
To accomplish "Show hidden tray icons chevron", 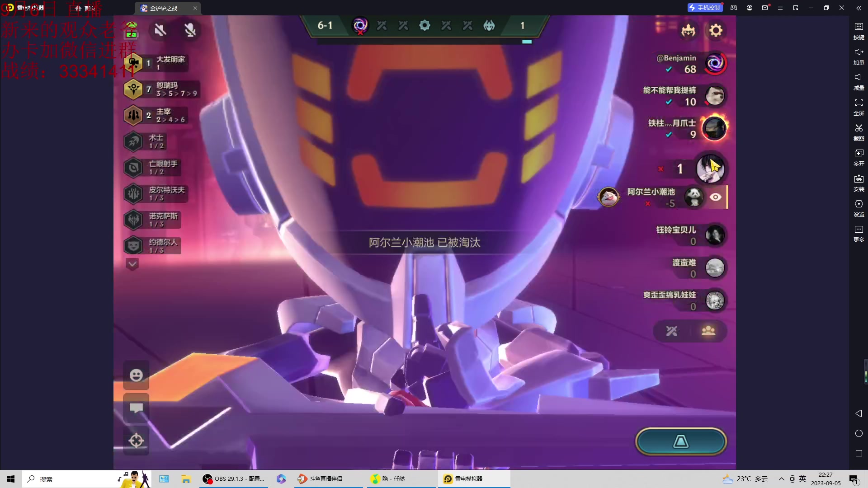I will pyautogui.click(x=781, y=479).
